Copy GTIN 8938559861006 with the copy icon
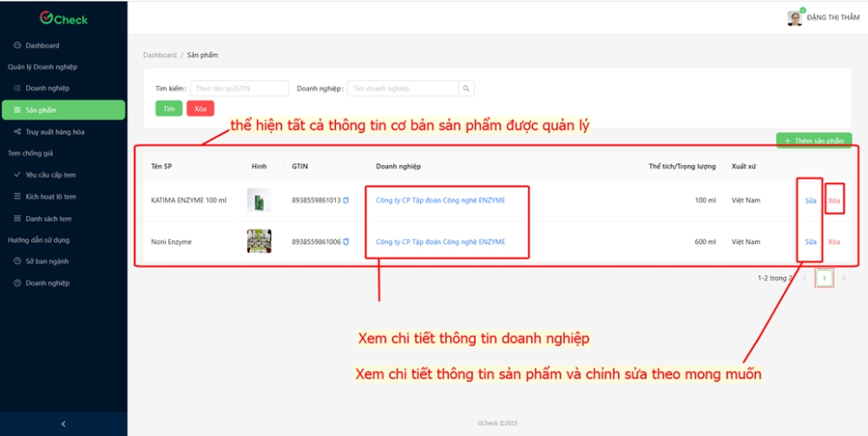The width and height of the screenshot is (868, 436). (x=346, y=242)
